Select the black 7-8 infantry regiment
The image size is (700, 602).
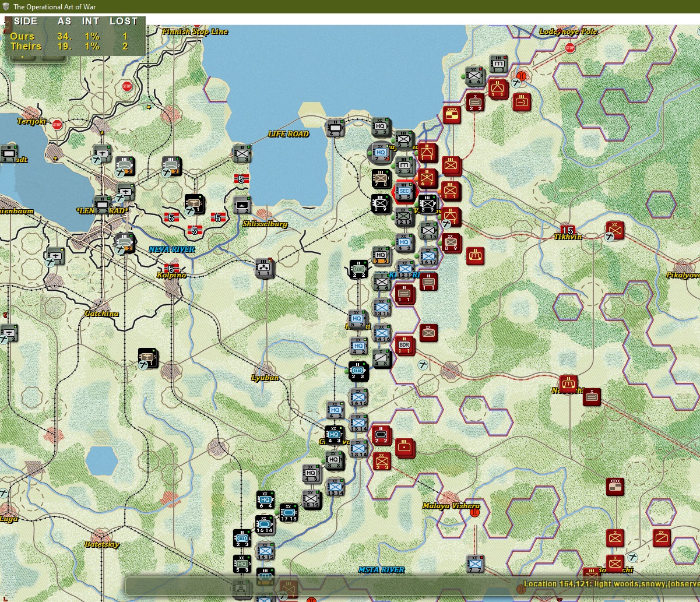click(381, 178)
